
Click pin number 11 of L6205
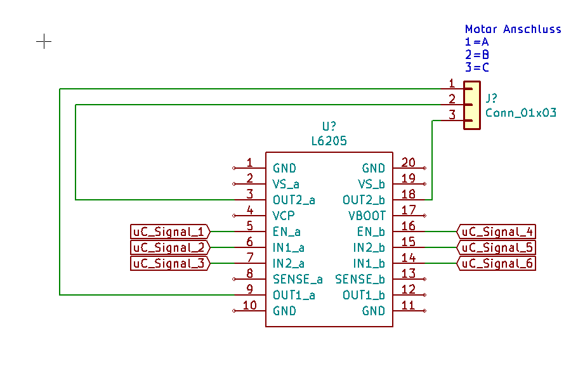pos(409,305)
